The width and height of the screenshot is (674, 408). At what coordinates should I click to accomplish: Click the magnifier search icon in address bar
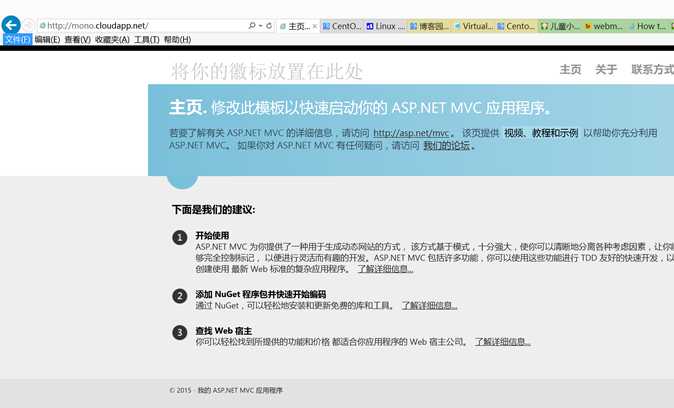point(252,26)
